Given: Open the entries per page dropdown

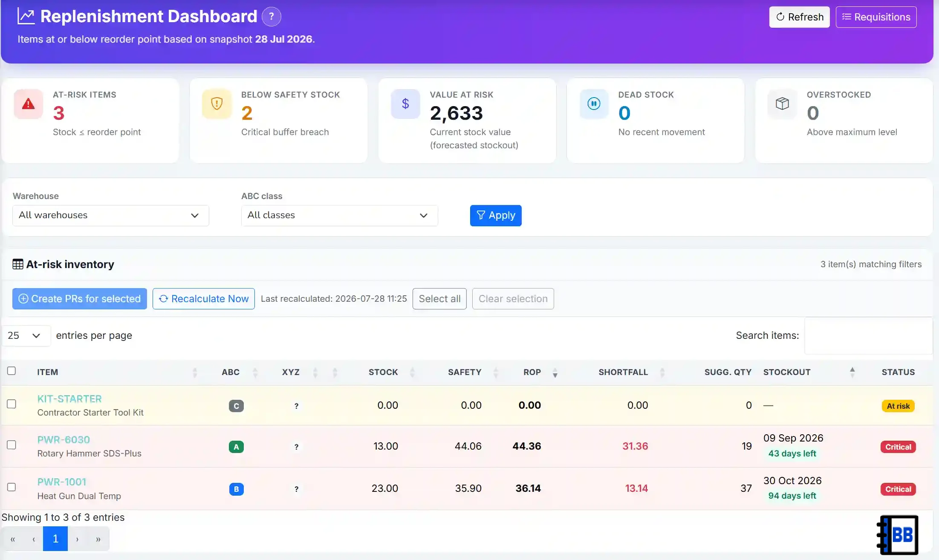Looking at the screenshot, I should [x=26, y=335].
